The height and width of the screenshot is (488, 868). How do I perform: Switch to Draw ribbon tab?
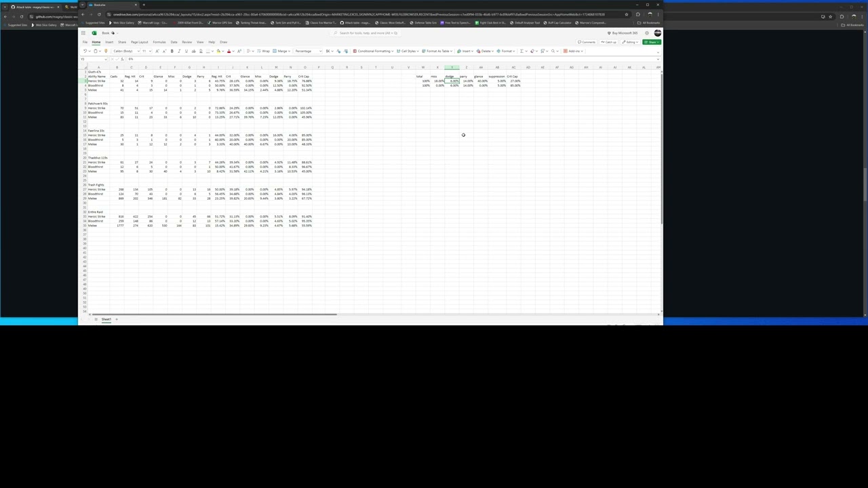[x=224, y=42]
